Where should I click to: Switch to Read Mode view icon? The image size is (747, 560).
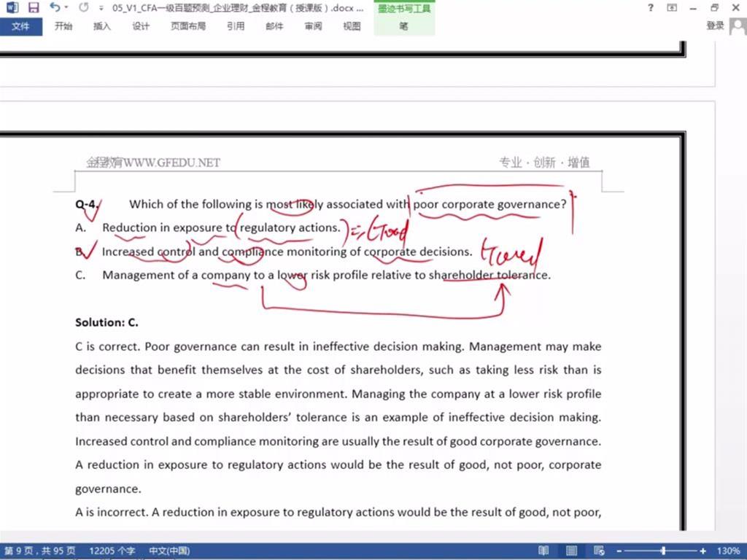(543, 551)
